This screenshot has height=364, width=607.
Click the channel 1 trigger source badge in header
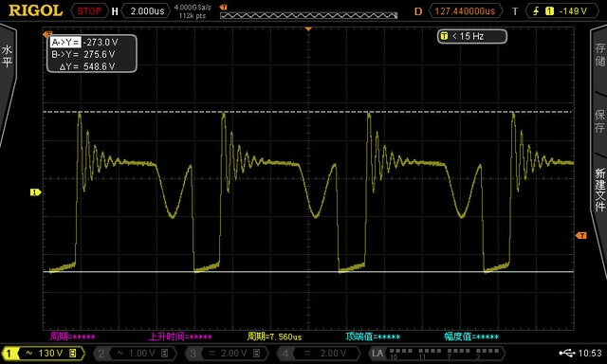point(549,11)
